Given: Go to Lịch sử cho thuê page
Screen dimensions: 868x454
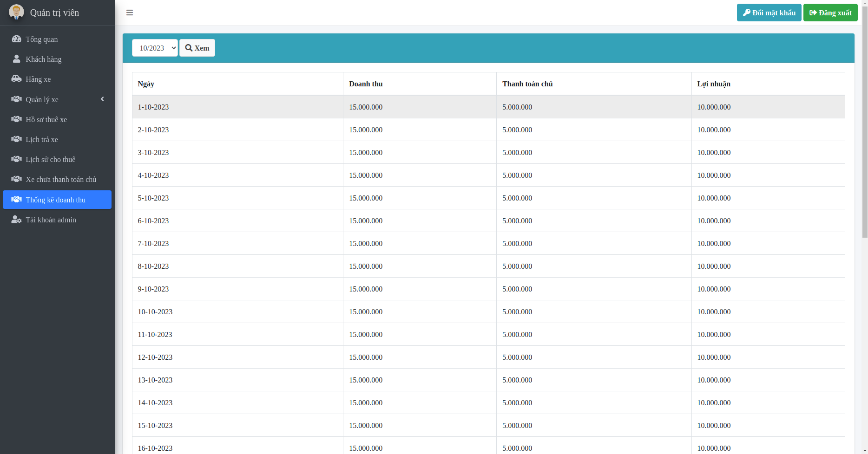Looking at the screenshot, I should (x=50, y=159).
